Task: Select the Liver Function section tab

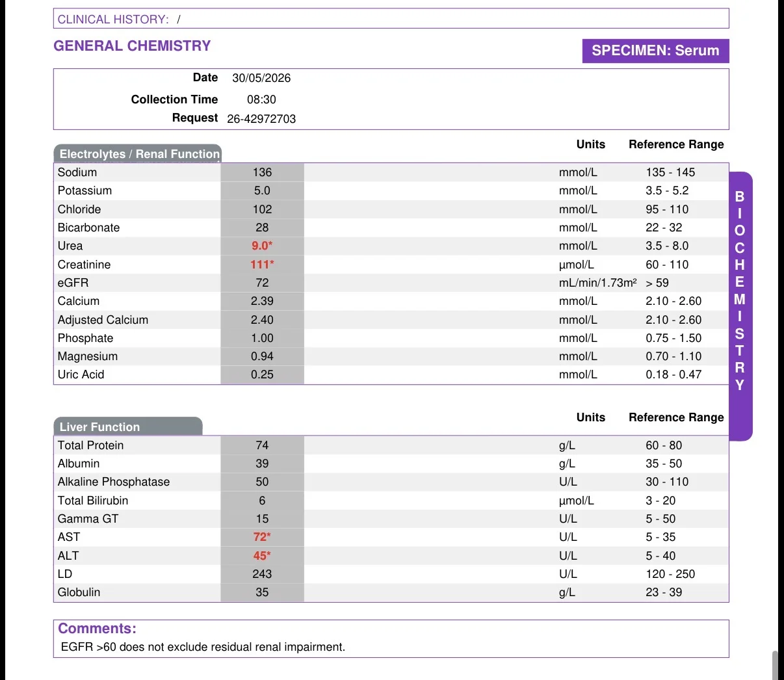Action: (x=128, y=426)
